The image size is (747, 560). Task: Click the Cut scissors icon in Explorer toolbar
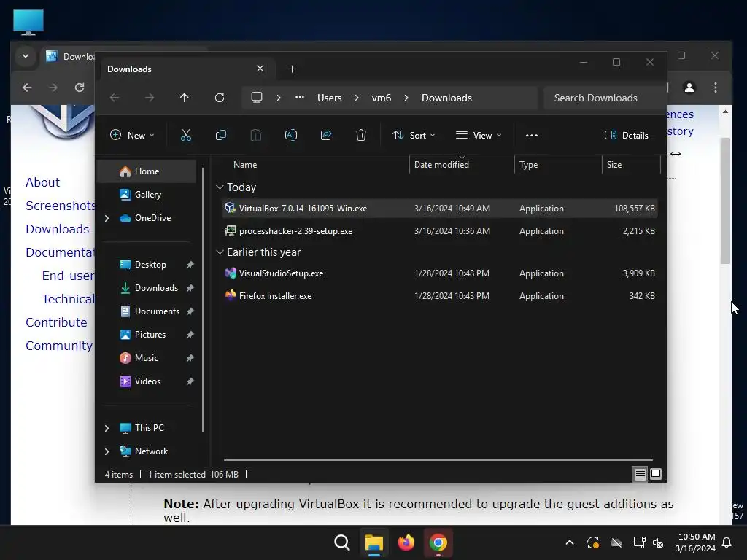[186, 135]
